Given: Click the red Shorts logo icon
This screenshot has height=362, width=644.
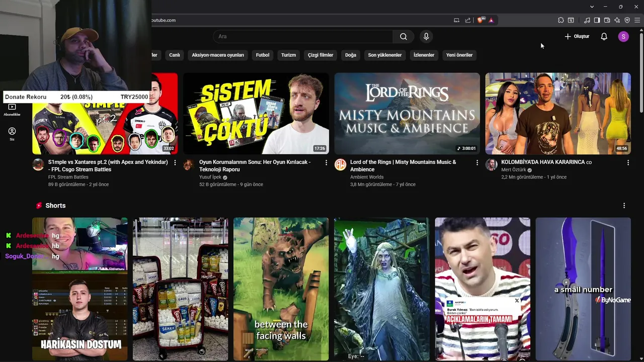Looking at the screenshot, I should 39,206.
